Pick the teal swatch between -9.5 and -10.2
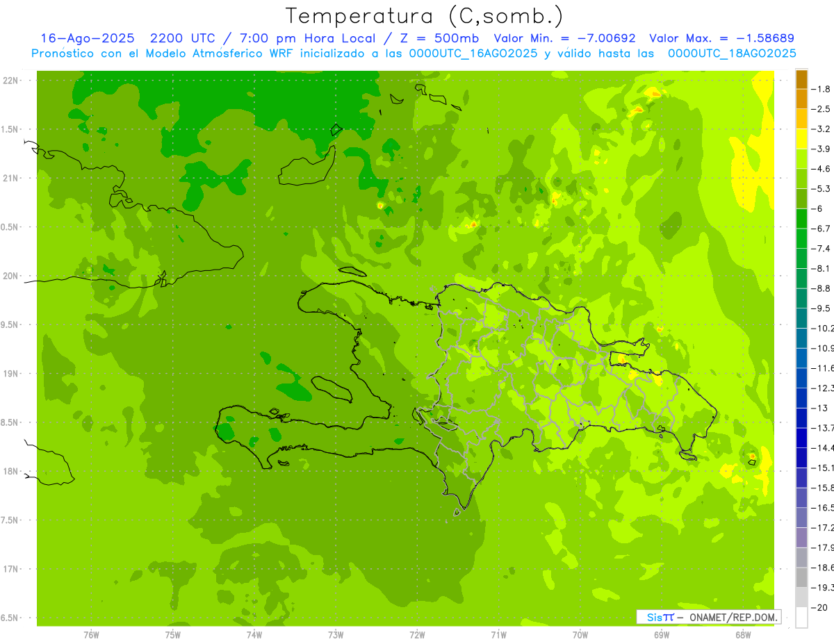This screenshot has height=644, width=834. coord(801,318)
